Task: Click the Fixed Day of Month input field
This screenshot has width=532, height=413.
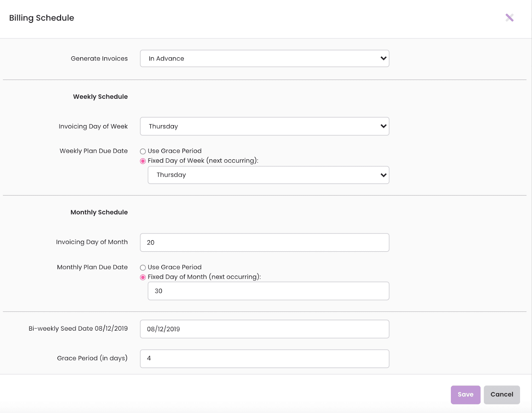Action: click(x=268, y=291)
